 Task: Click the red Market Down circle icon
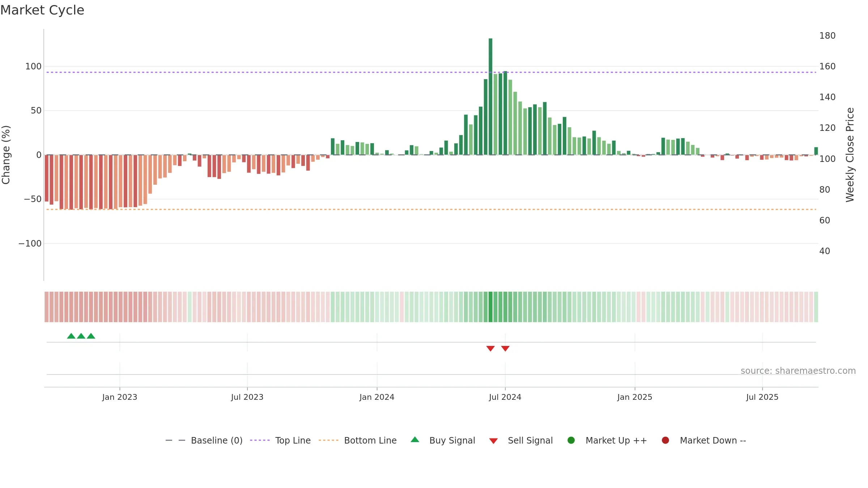665,440
